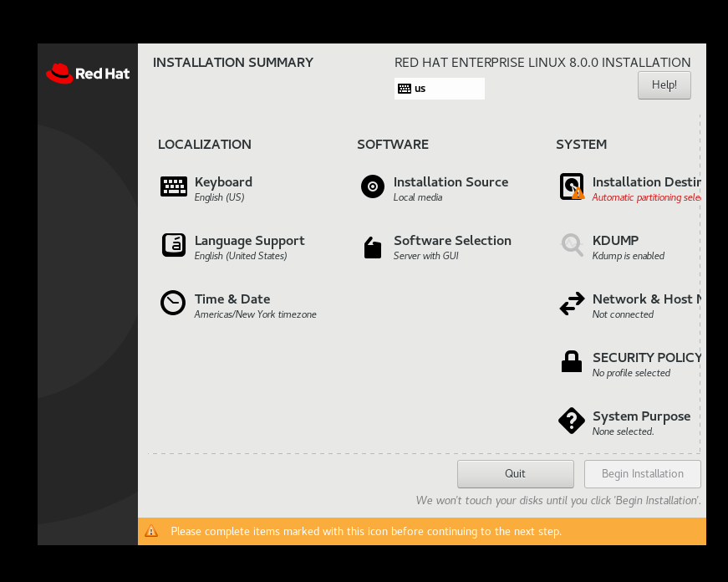The height and width of the screenshot is (582, 728).
Task: Click the Time & Date clock icon
Action: (x=173, y=303)
